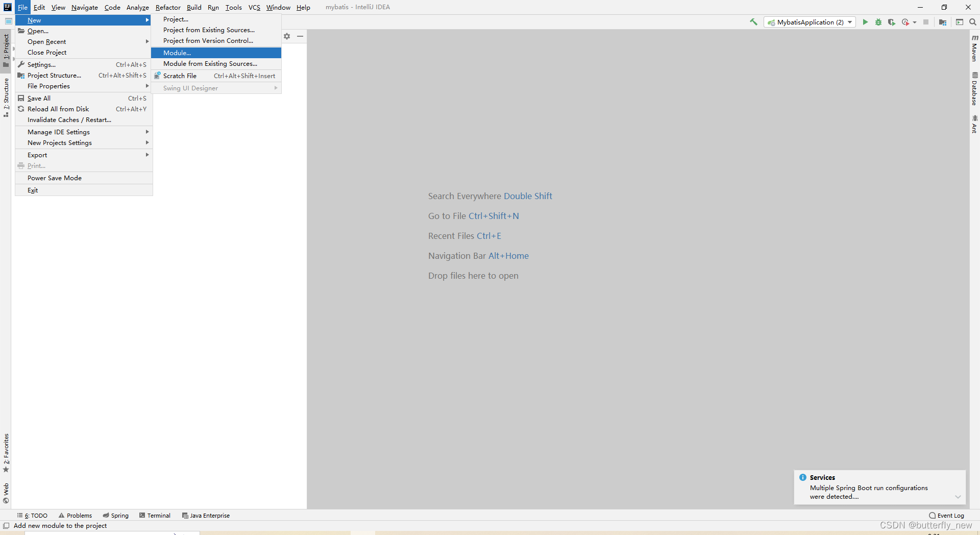Open the VCS menu
Image resolution: width=980 pixels, height=535 pixels.
pos(254,7)
